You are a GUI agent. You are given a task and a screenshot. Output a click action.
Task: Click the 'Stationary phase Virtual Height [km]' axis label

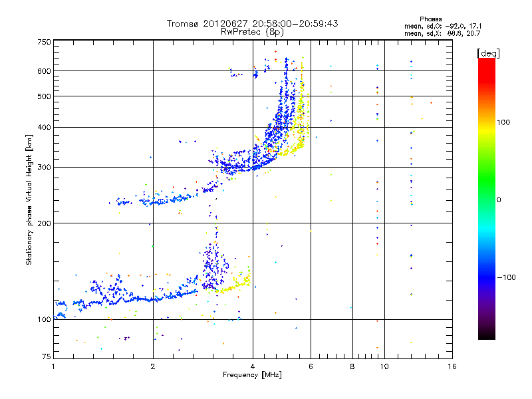29,200
